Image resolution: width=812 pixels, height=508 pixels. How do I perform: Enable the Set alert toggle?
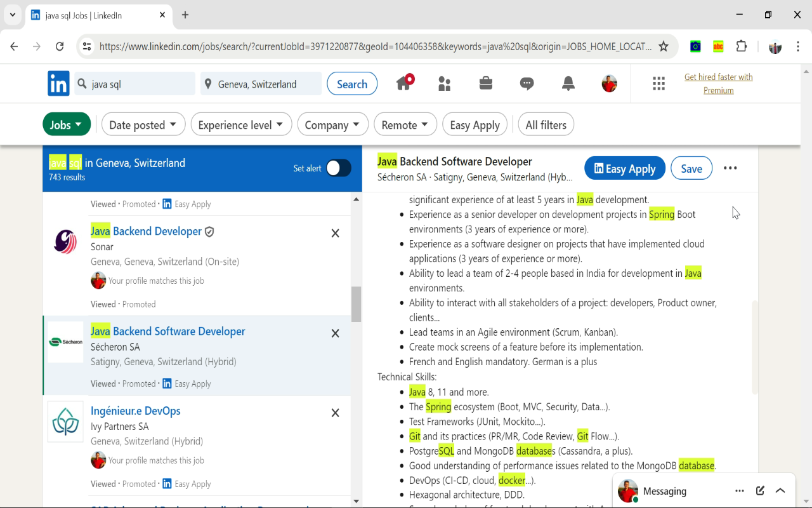338,168
